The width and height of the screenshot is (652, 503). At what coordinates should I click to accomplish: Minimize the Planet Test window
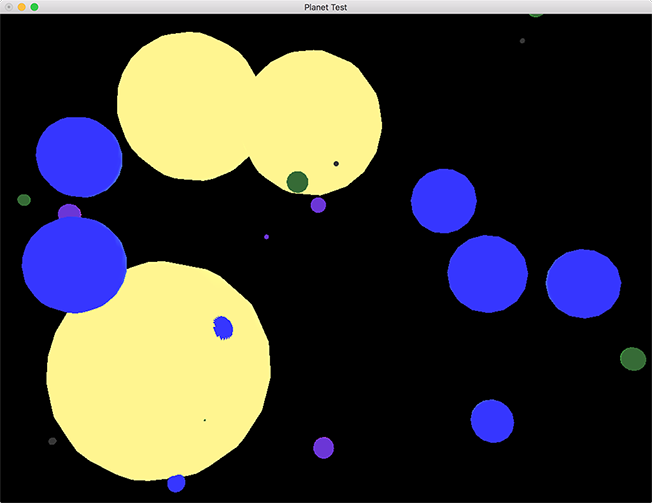click(x=21, y=7)
